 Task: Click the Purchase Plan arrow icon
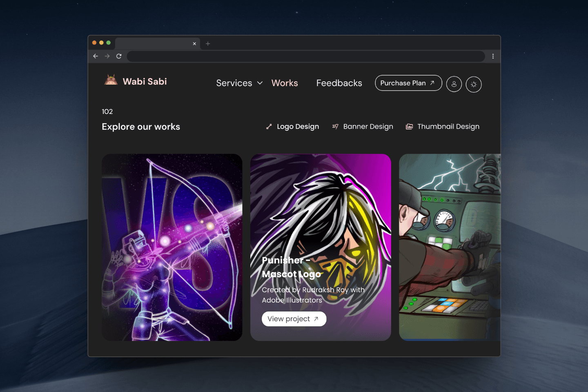pyautogui.click(x=432, y=83)
